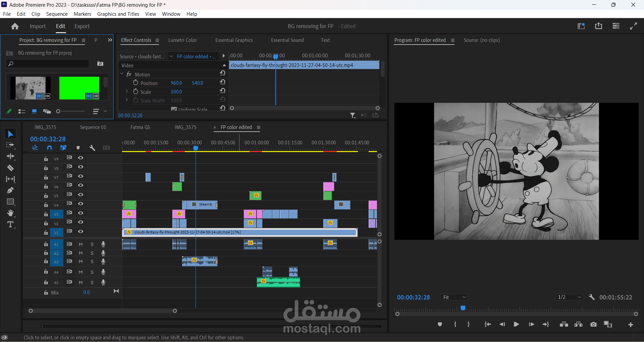Screen dimensions: 644x342
Task: Open the Project panel menu
Action: pyautogui.click(x=84, y=40)
